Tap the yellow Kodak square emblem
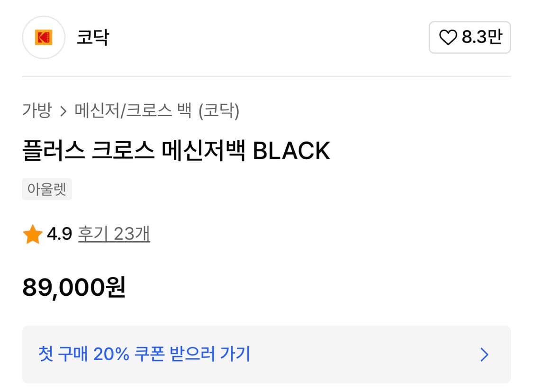 pyautogui.click(x=43, y=37)
